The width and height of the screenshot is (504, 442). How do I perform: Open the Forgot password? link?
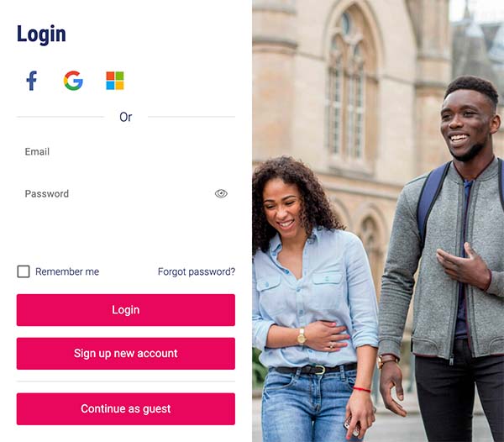197,271
